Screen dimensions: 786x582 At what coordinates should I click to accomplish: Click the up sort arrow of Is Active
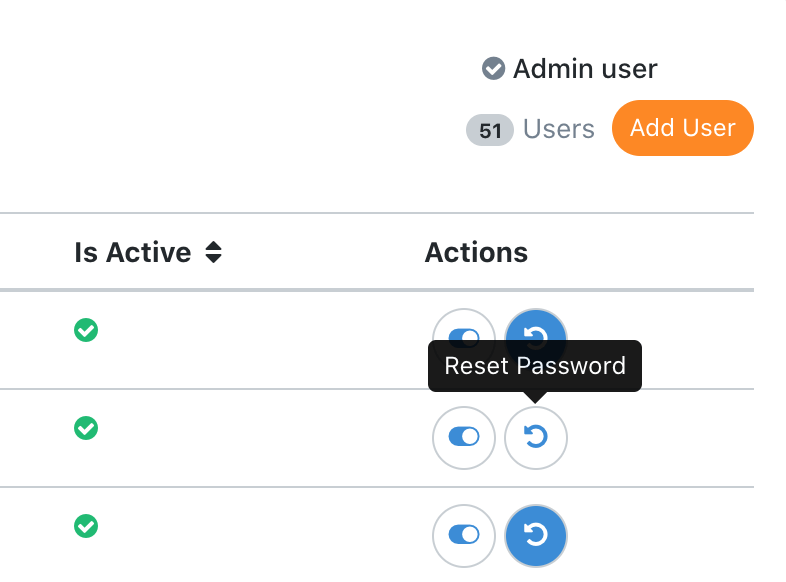[x=213, y=246]
